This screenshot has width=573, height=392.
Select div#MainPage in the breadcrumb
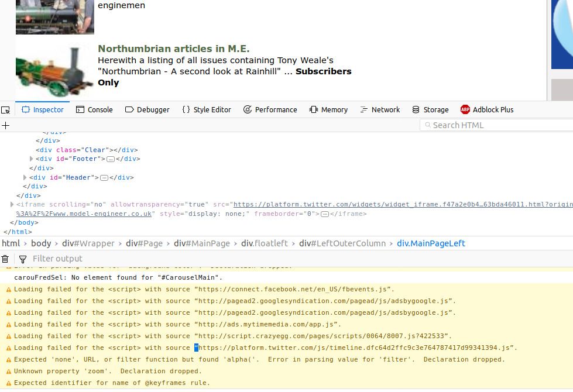202,243
